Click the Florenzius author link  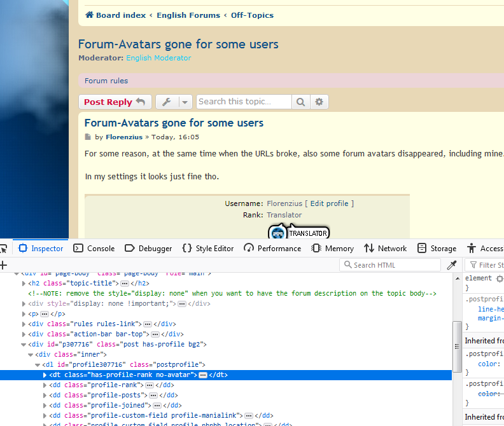[124, 137]
